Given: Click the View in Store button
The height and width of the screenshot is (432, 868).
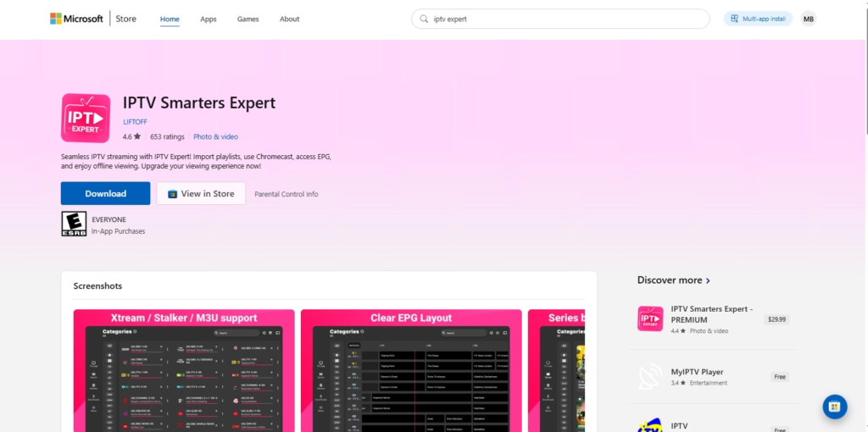Looking at the screenshot, I should 201,194.
